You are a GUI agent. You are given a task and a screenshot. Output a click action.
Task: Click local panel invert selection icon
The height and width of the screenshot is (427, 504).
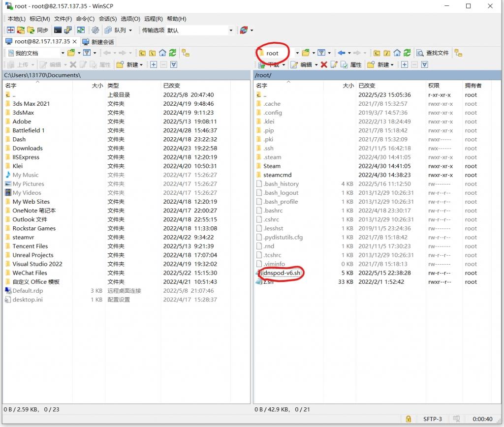[x=174, y=64]
